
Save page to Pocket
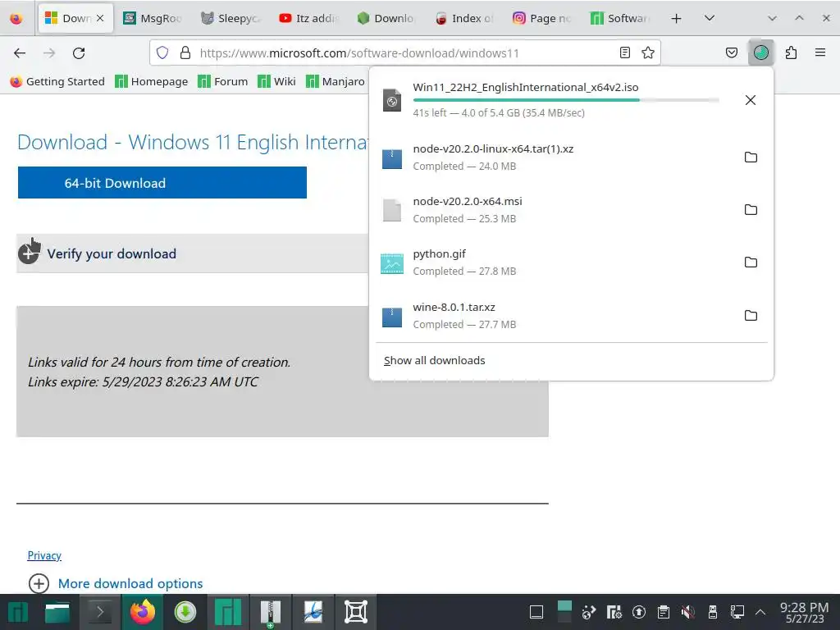click(731, 52)
